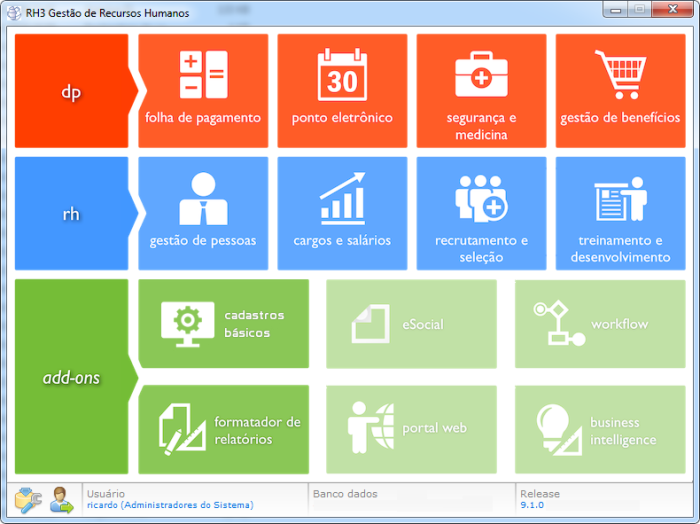Launch the business intelligence add-on
Viewport: 700px width, 524px height.
click(x=600, y=430)
